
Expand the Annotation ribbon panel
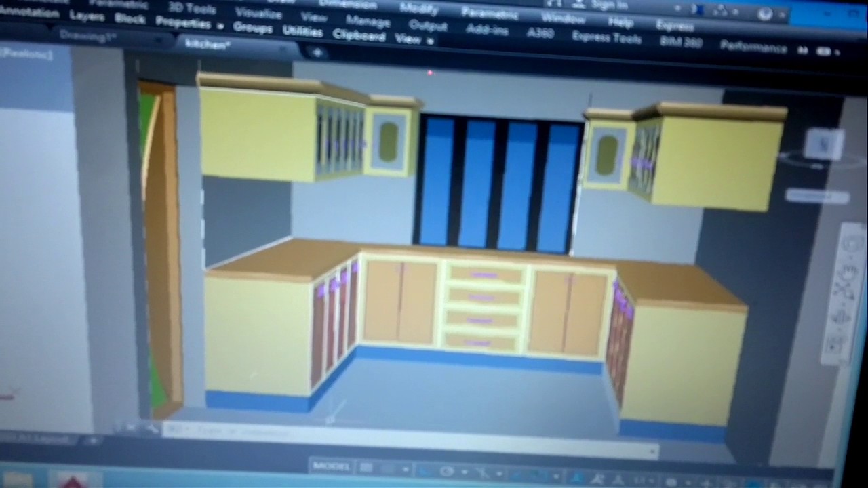pos(28,12)
